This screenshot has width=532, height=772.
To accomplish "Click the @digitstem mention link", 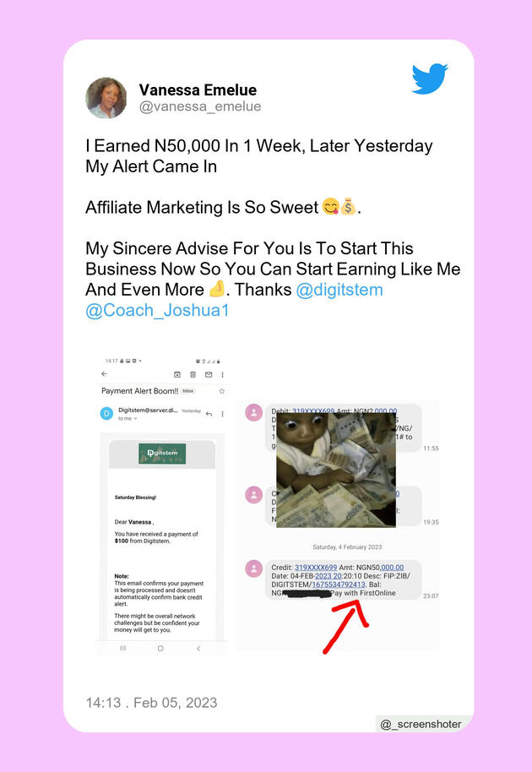I will 339,290.
